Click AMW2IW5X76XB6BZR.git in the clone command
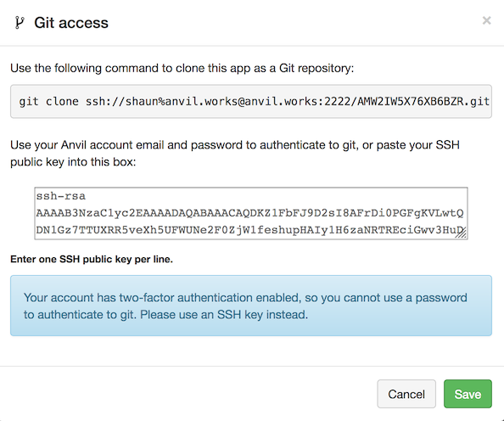 pos(423,102)
